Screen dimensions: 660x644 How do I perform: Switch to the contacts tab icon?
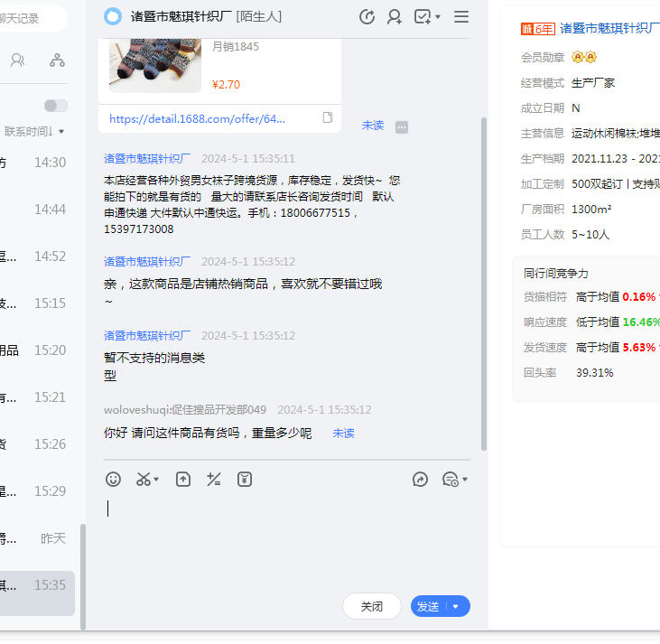[17, 61]
